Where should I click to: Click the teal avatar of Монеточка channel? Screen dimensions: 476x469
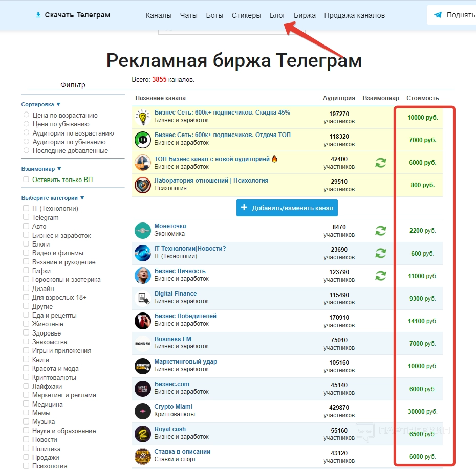pyautogui.click(x=143, y=231)
